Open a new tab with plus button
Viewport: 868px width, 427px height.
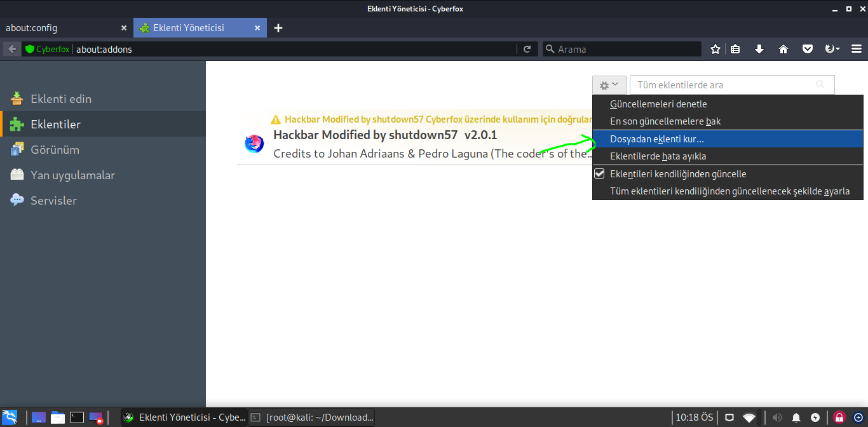pos(278,28)
